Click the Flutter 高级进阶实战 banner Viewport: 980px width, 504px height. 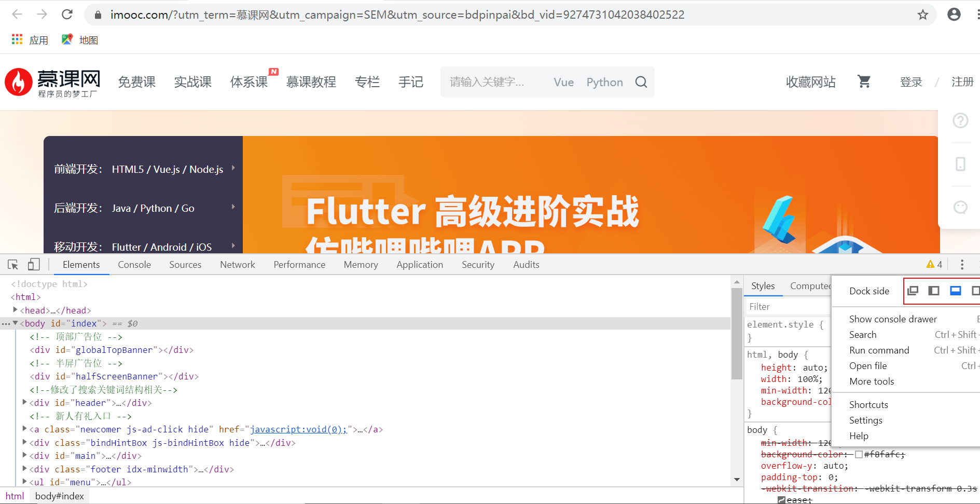coord(591,195)
